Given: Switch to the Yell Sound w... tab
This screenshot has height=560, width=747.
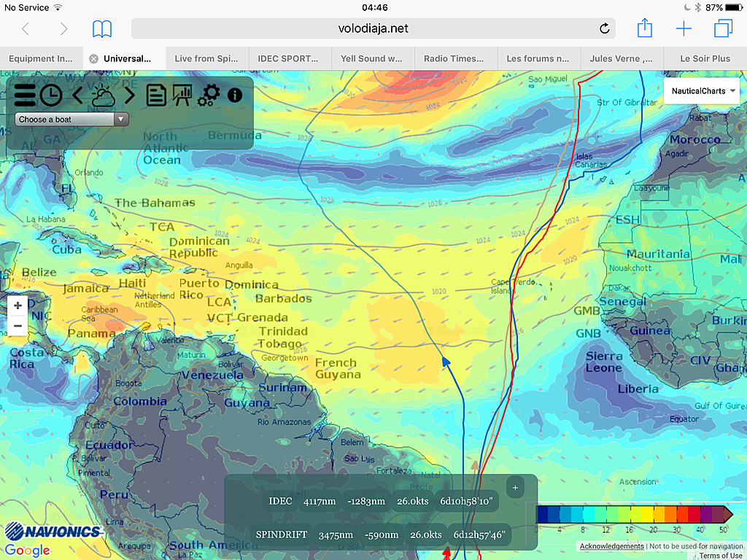Looking at the screenshot, I should click(371, 58).
